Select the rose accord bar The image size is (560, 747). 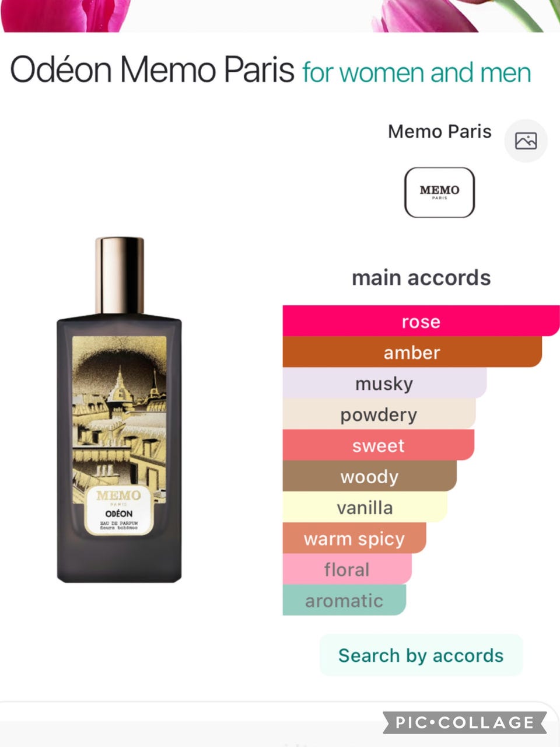(421, 321)
